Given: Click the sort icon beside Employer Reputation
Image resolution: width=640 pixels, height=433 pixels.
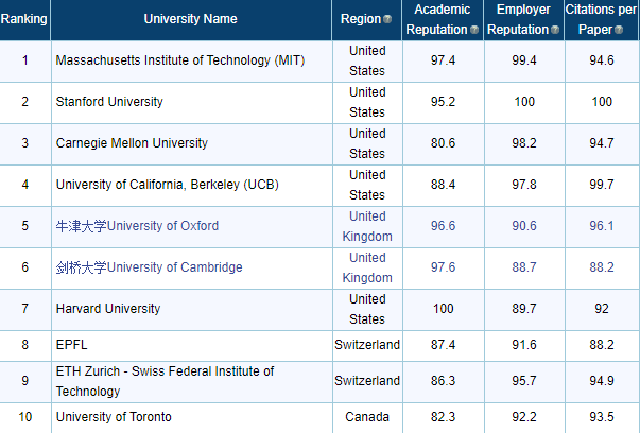Looking at the screenshot, I should [x=555, y=29].
